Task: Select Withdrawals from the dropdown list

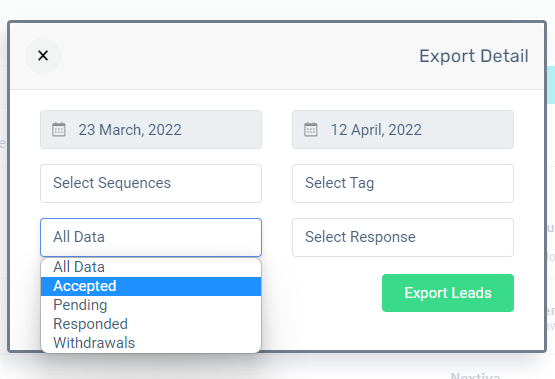Action: (151, 343)
